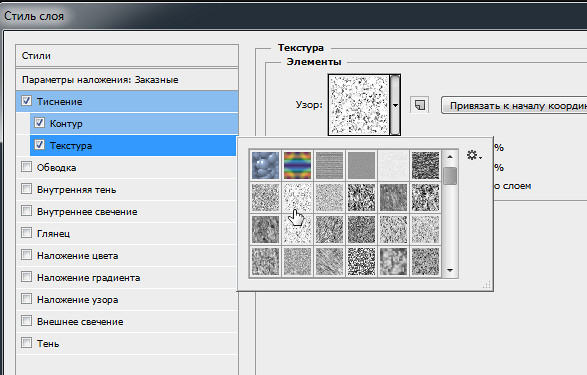587x375 pixels.
Task: Select the flat gray pattern in first row
Action: [x=361, y=165]
